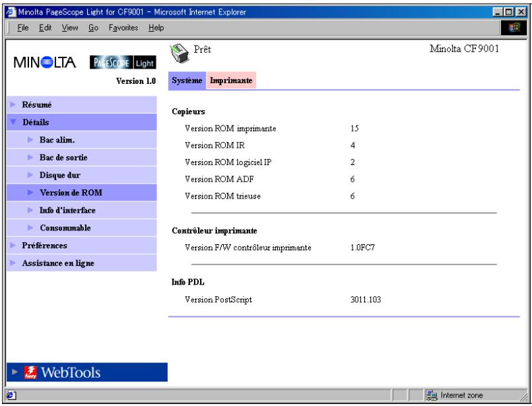Click the Minolta CF9001 device name
532x406 pixels.
tap(464, 49)
